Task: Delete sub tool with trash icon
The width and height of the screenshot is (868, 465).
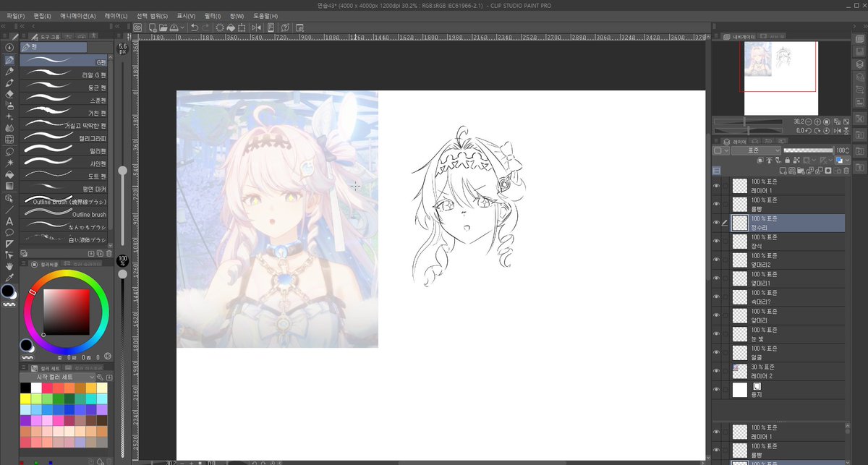Action: [109, 254]
